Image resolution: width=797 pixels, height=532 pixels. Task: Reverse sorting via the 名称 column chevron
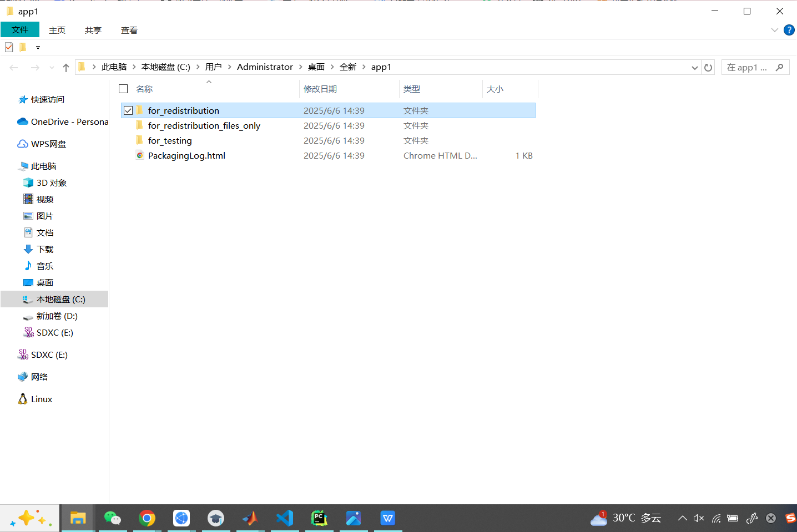(209, 82)
